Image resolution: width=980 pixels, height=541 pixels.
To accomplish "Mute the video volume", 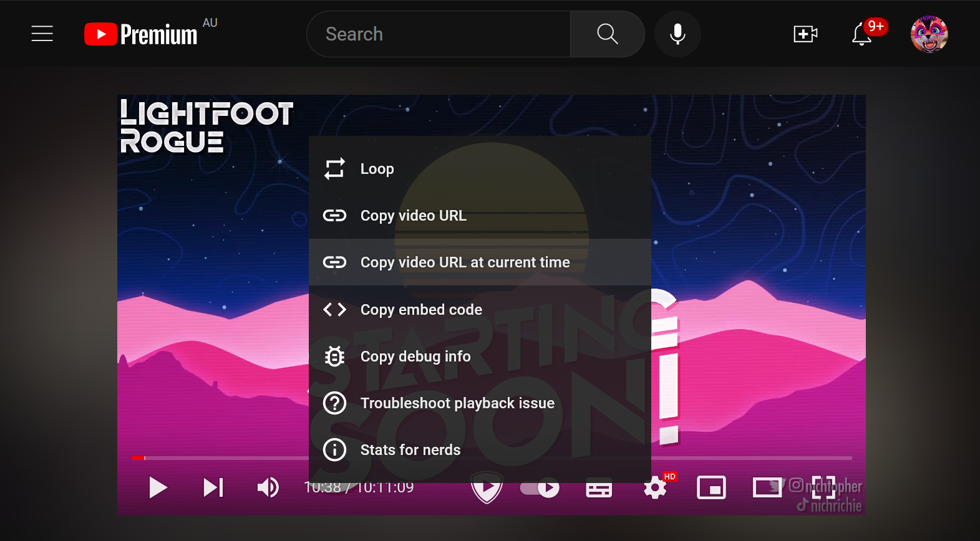I will 268,487.
